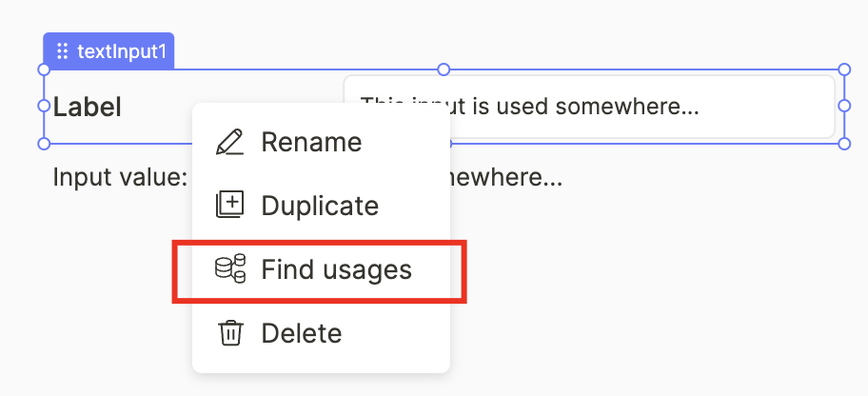Select the Find usages menu entry
Image resolution: width=868 pixels, height=396 pixels.
(336, 269)
